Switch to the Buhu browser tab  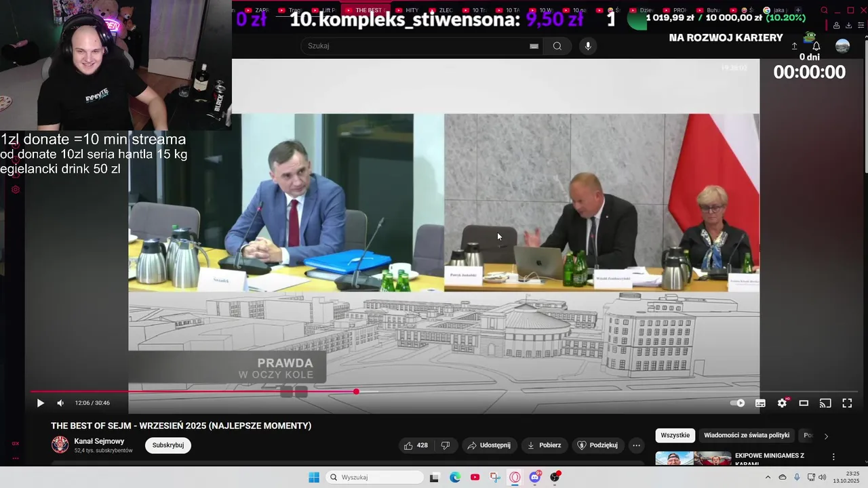[x=709, y=10]
